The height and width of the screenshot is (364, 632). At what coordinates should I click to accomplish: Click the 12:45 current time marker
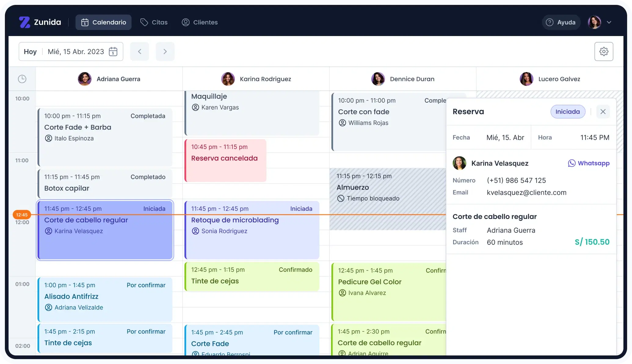pyautogui.click(x=22, y=215)
